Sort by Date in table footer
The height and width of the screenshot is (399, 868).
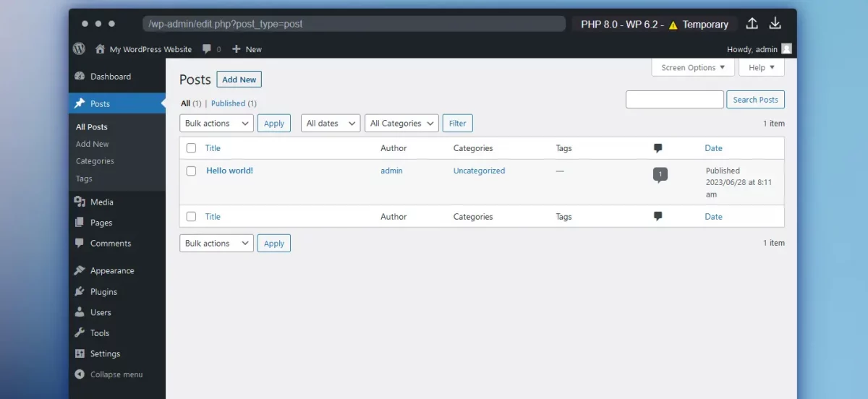pos(713,216)
